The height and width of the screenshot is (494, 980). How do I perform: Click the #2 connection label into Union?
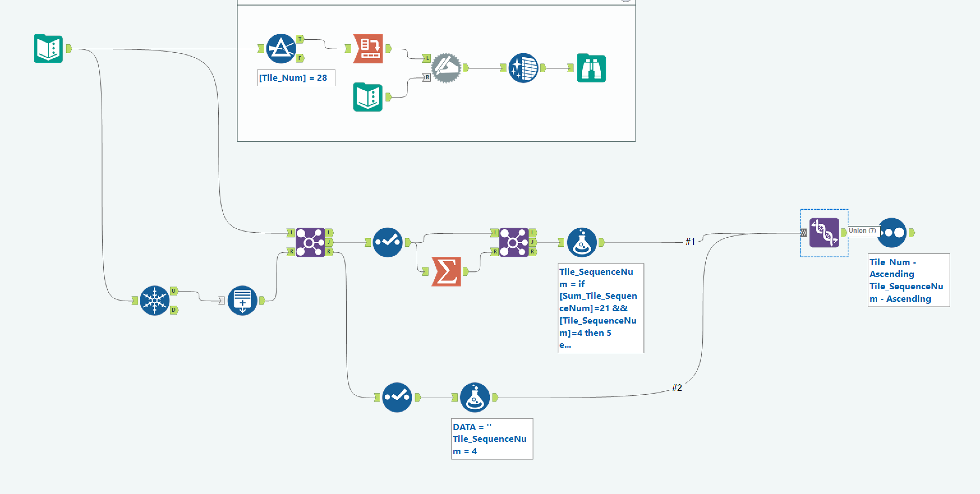[677, 387]
